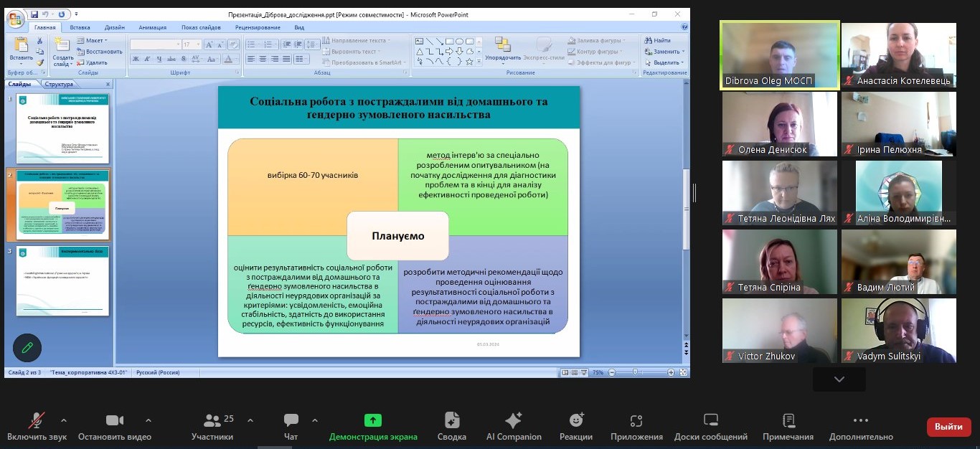The image size is (980, 449).
Task: Open Notes in the Zoom toolbar
Action: click(x=788, y=421)
